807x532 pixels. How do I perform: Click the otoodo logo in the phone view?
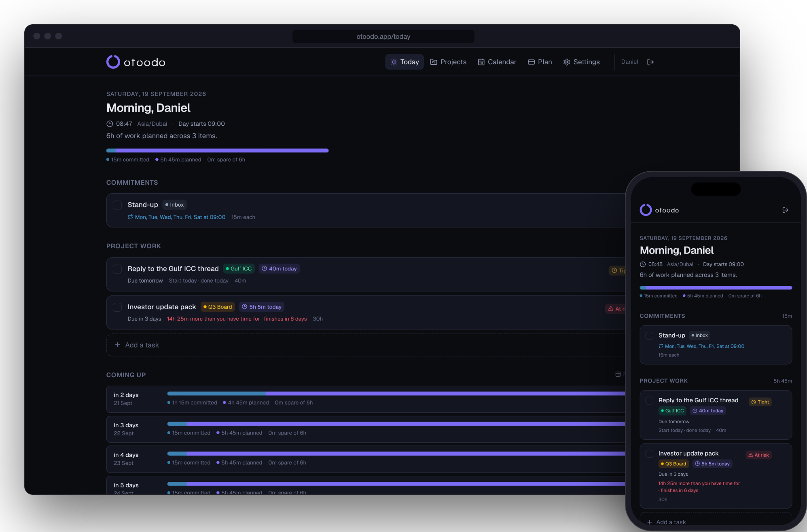pyautogui.click(x=659, y=210)
